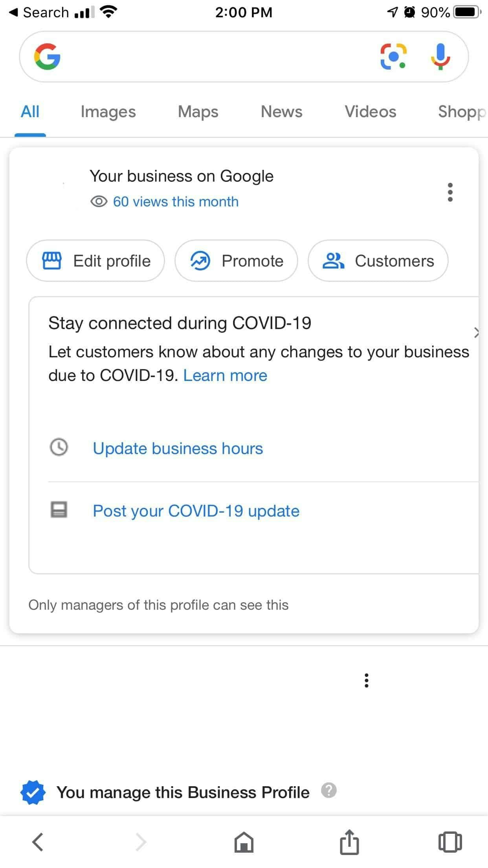Open the lower three-dot overflow menu
This screenshot has width=488, height=868.
point(367,680)
